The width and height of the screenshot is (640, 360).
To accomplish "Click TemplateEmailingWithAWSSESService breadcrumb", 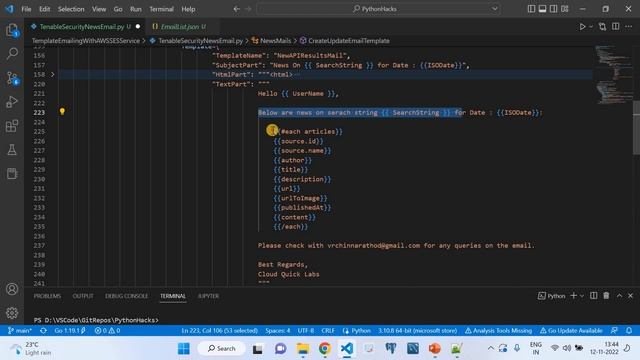I will click(x=86, y=41).
